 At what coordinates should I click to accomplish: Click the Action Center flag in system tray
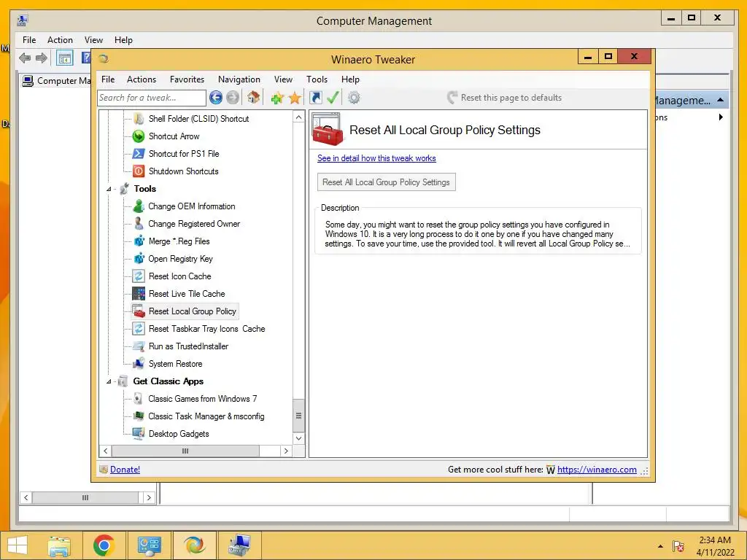(x=678, y=546)
